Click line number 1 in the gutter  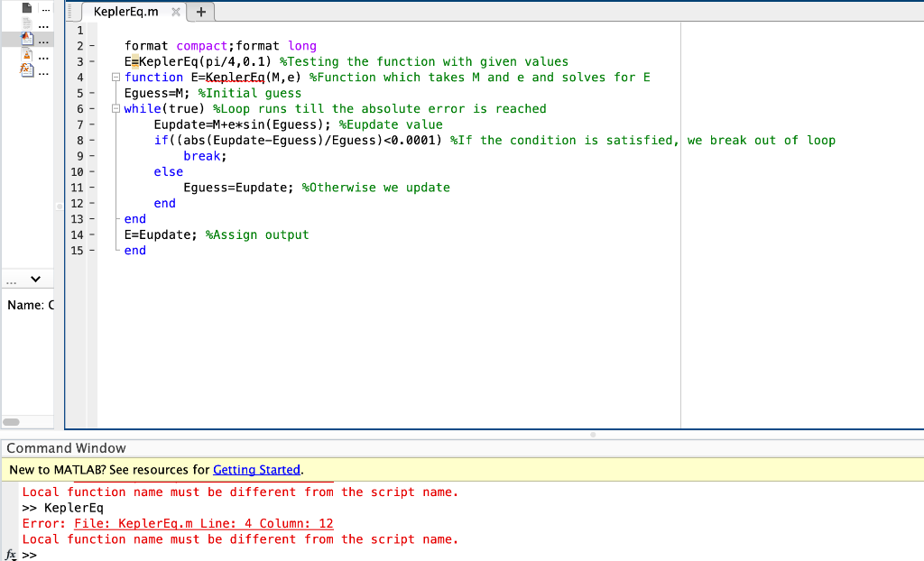[x=80, y=30]
